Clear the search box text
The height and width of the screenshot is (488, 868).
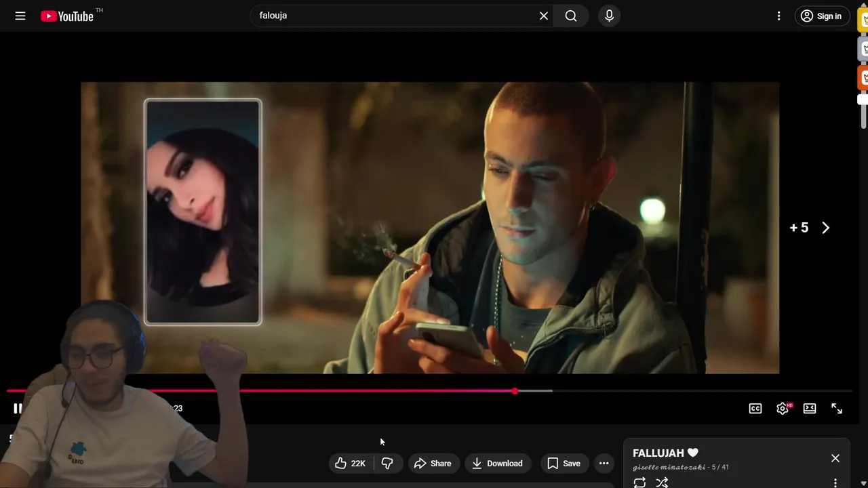coord(544,16)
